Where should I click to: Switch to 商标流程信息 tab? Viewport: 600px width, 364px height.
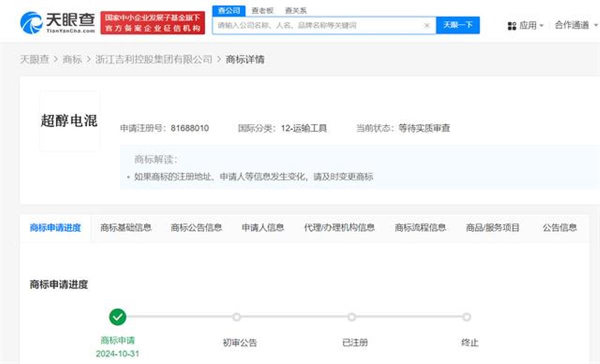coord(420,228)
